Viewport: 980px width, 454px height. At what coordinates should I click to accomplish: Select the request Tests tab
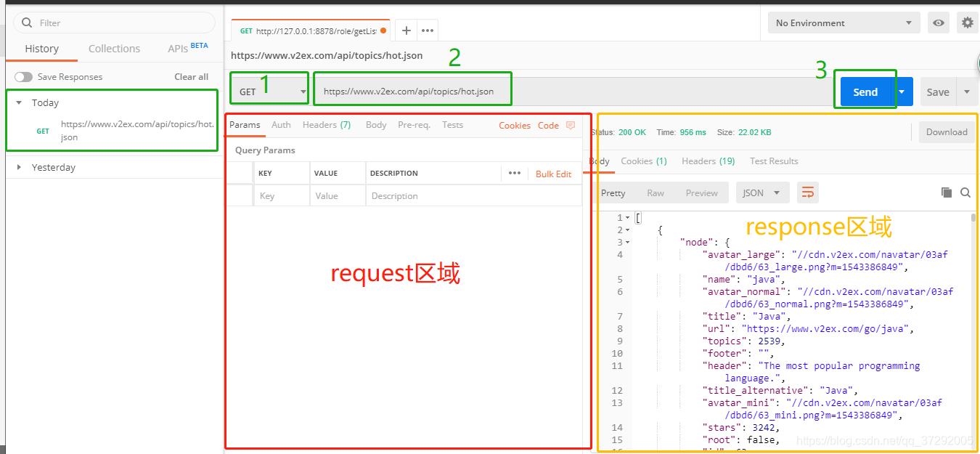point(452,125)
